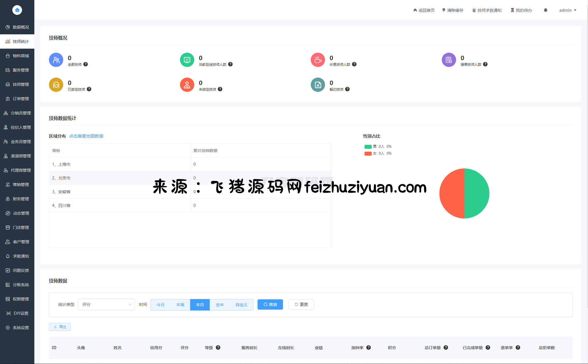Click help icon next to 解约技师

(347, 89)
